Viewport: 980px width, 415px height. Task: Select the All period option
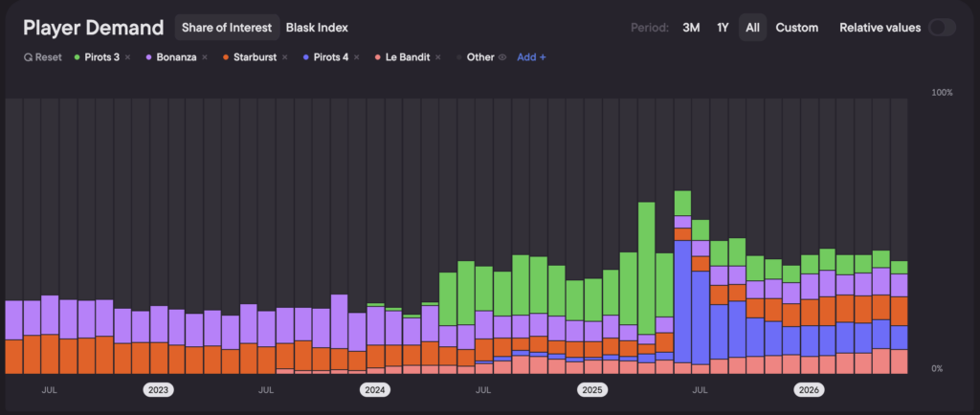point(752,28)
